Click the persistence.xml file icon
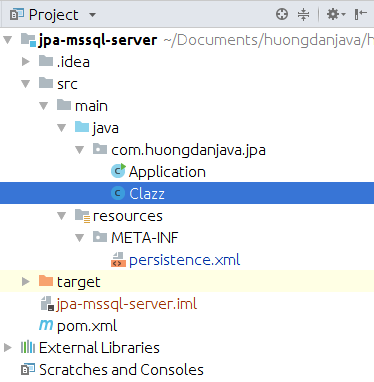 [x=118, y=260]
